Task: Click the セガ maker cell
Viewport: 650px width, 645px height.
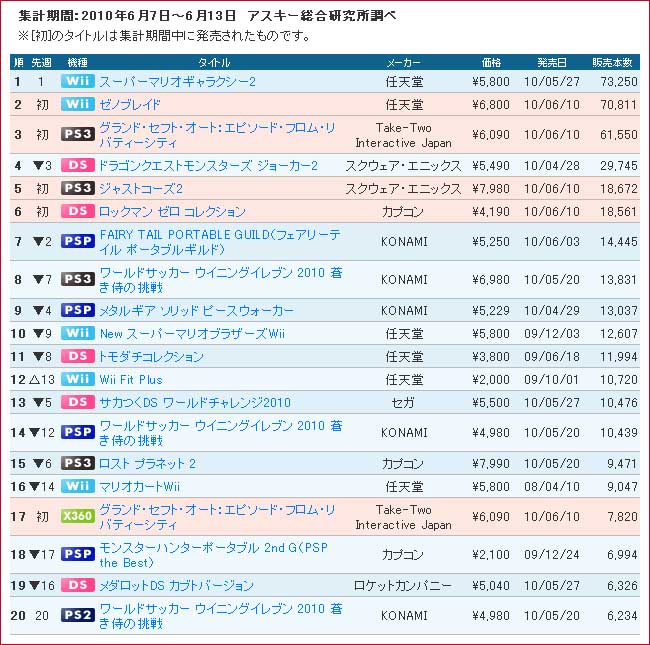Action: pos(403,402)
